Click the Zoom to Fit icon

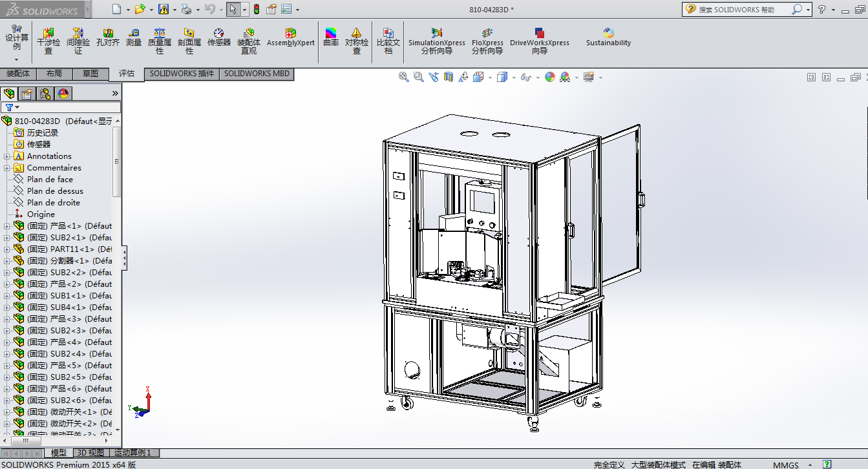(404, 77)
